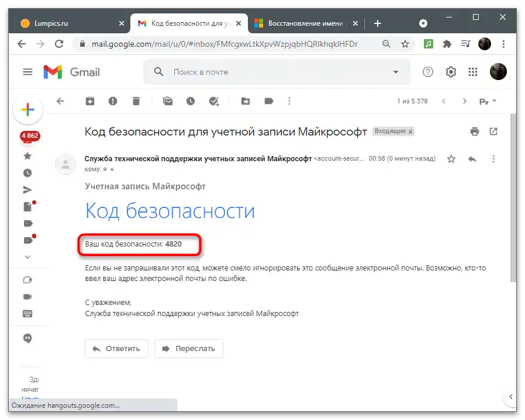The image size is (525, 420).
Task: Open the zoom magnifier in address bar
Action: (386, 44)
